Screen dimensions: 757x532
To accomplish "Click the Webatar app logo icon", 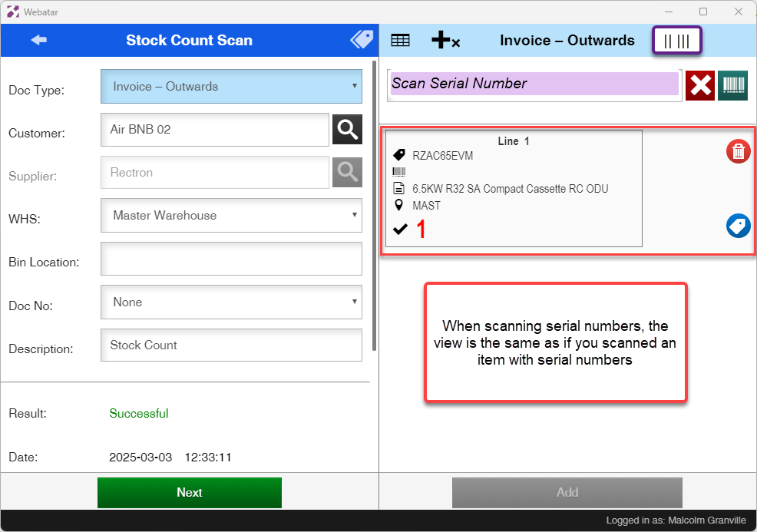I will (13, 12).
